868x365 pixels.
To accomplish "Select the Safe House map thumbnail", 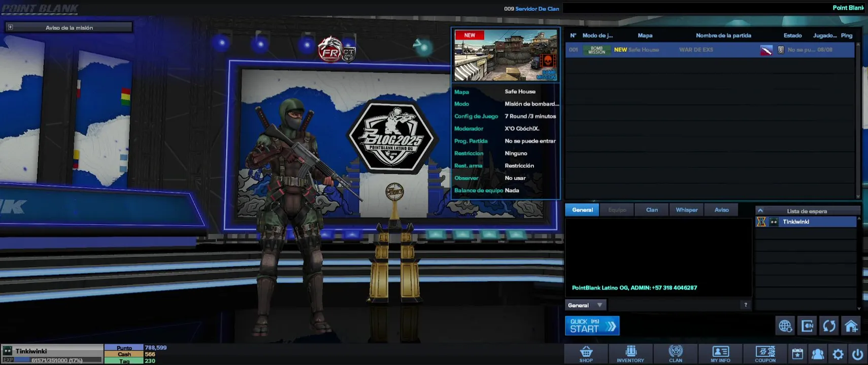I will pos(506,55).
